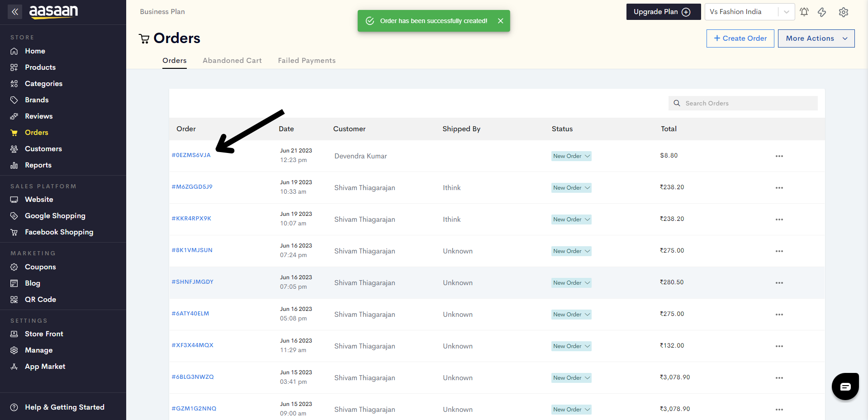Open Coupons under Marketing
Viewport: 868px width, 420px height.
point(40,267)
